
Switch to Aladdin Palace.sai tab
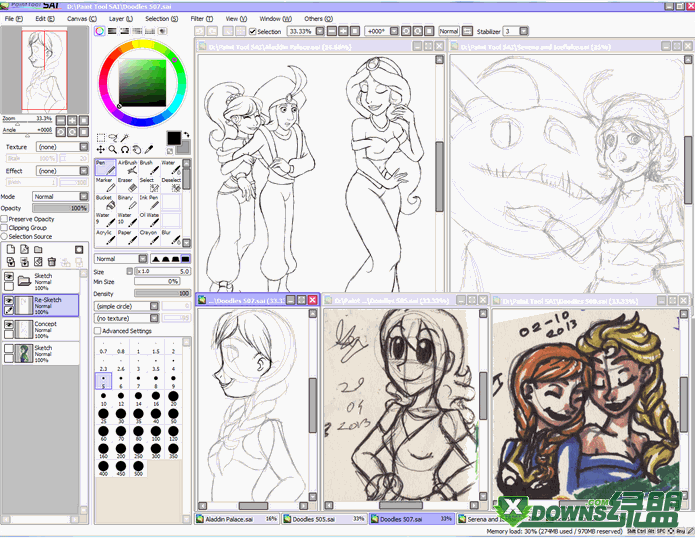click(x=237, y=519)
